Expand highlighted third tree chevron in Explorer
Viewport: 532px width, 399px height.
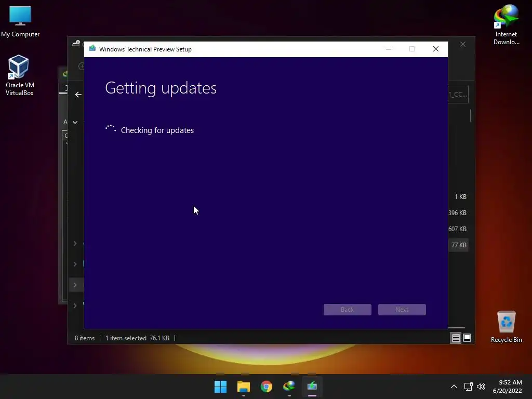[75, 285]
